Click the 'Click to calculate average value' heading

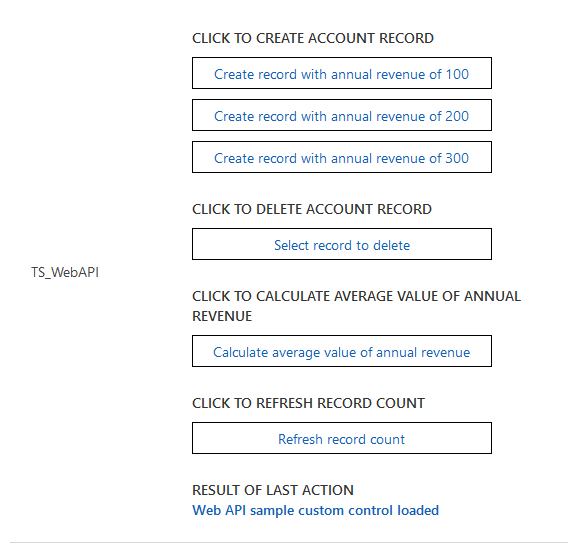[x=356, y=306]
